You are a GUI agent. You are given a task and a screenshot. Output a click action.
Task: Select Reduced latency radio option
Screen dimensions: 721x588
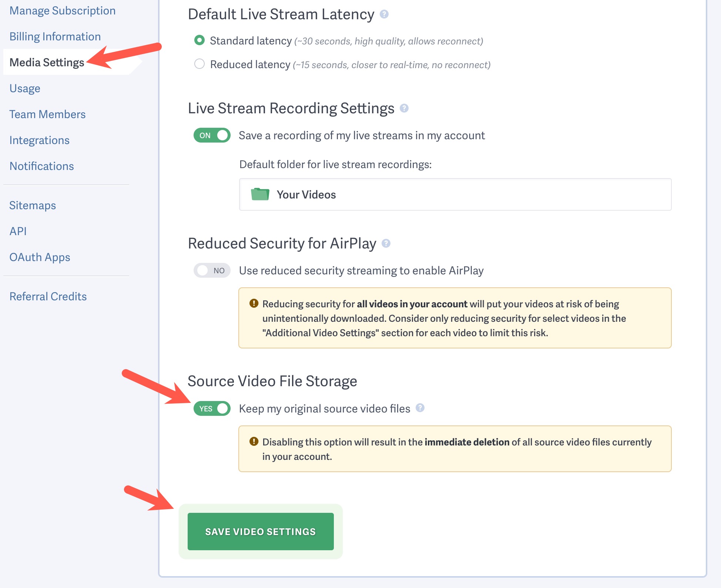[199, 64]
